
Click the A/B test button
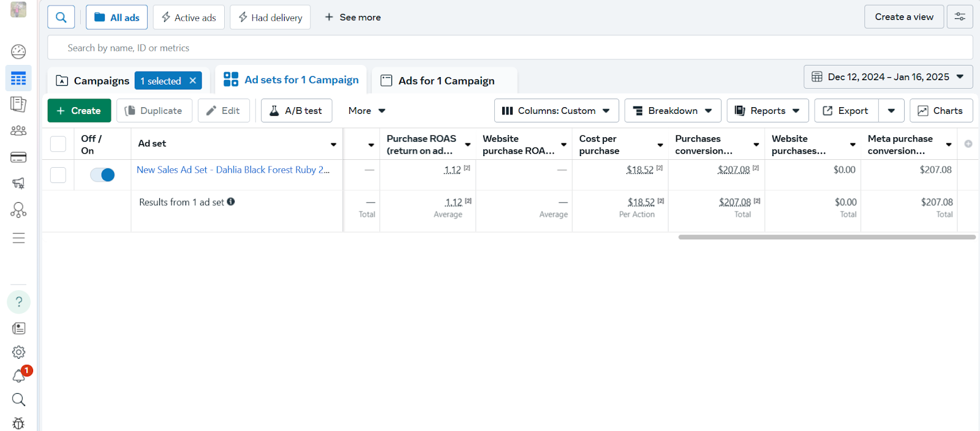pos(296,111)
